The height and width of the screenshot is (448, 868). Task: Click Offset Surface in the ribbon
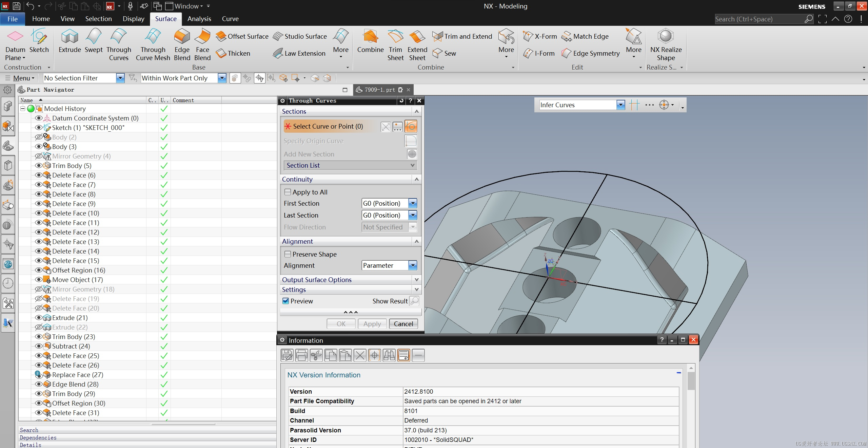coord(242,36)
